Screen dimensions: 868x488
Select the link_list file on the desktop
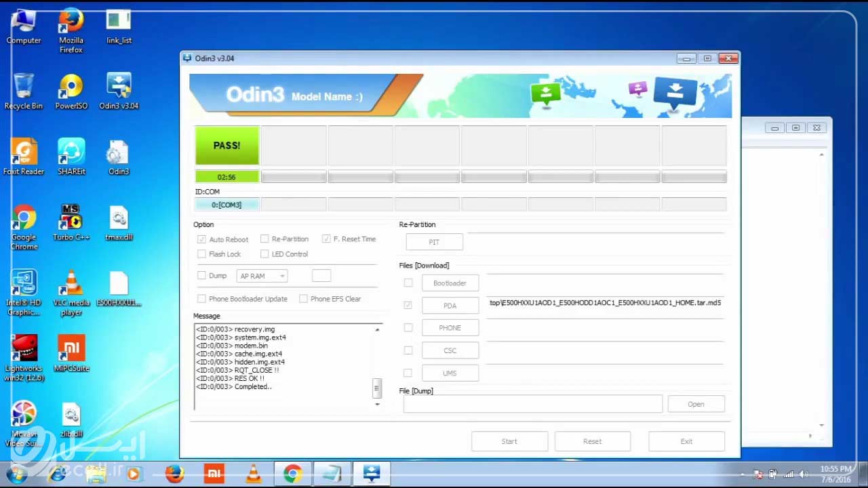click(119, 27)
